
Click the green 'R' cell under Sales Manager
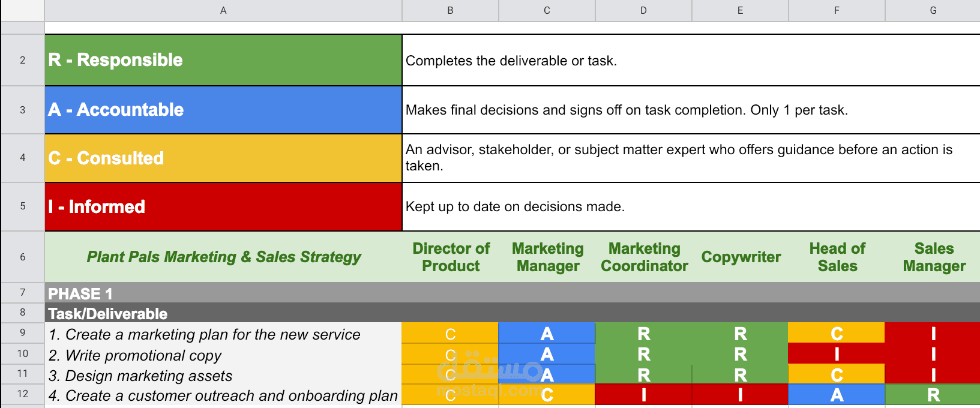tap(933, 395)
